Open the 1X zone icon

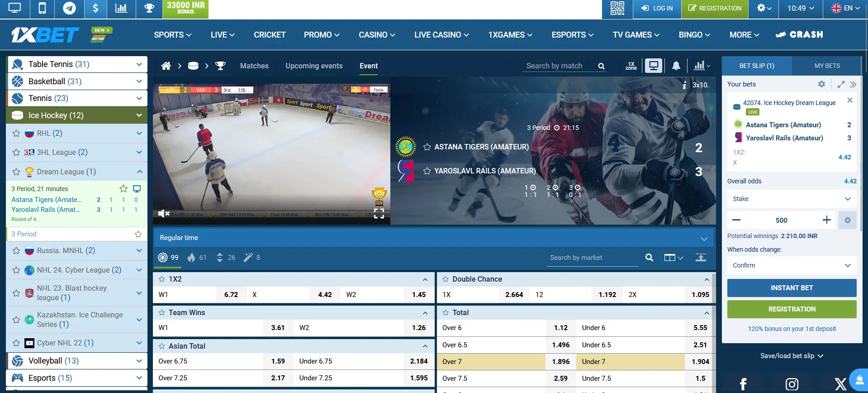[x=631, y=66]
